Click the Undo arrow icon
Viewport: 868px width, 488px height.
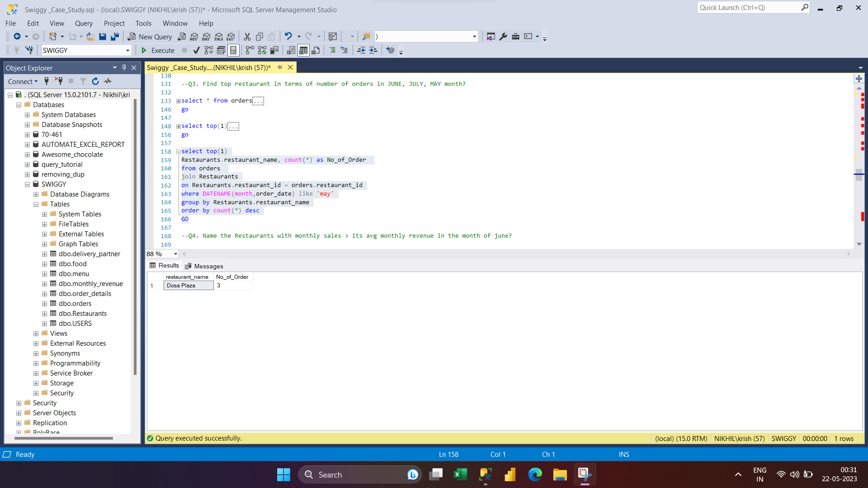(x=288, y=36)
